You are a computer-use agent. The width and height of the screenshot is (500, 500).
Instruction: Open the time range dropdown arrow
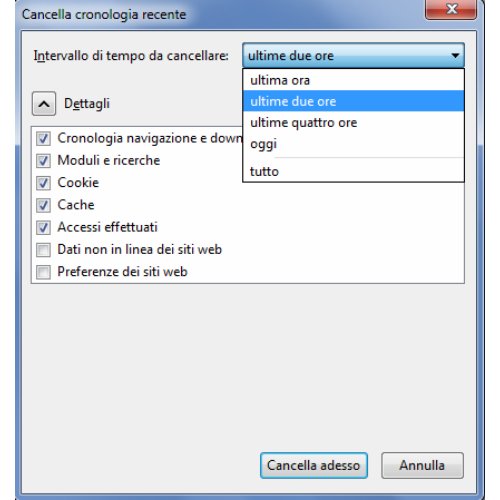(455, 55)
